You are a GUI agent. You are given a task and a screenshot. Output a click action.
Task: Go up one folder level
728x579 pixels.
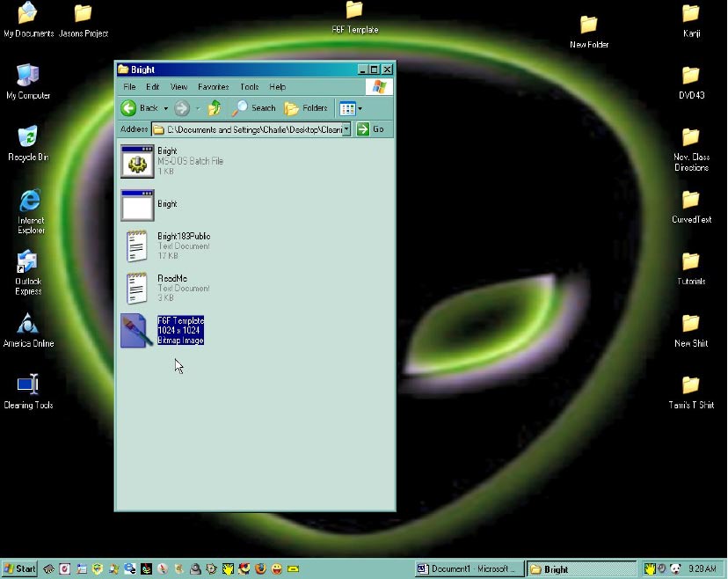coord(215,108)
